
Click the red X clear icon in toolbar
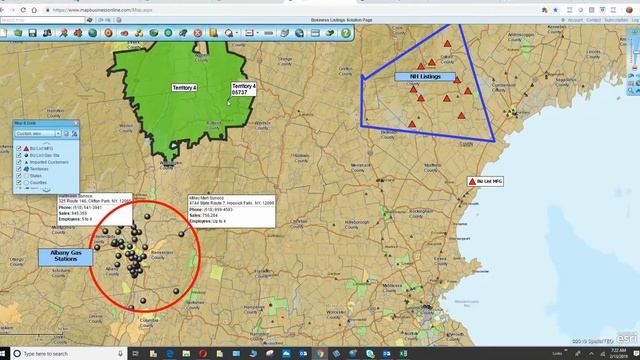pos(198,33)
